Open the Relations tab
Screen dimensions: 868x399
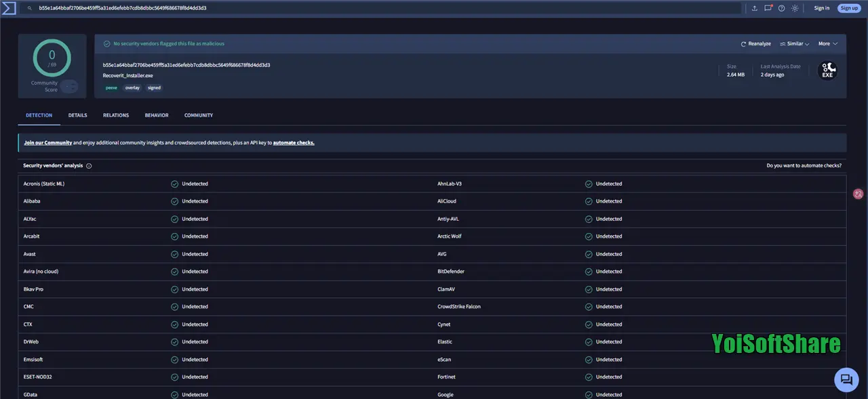point(116,115)
